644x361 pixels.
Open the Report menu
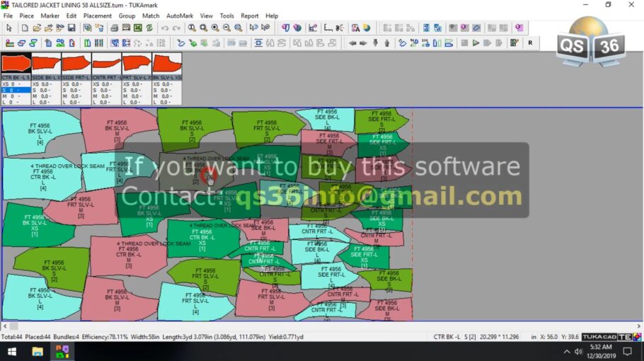click(249, 16)
